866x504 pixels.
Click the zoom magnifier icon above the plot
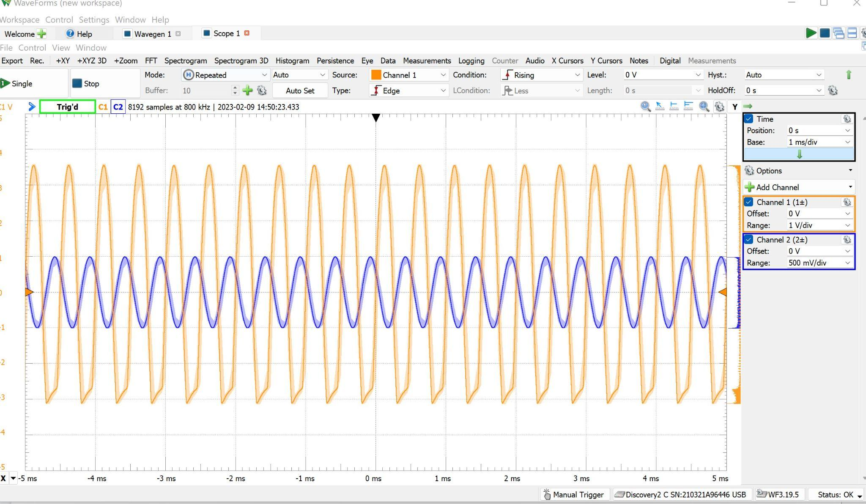pyautogui.click(x=645, y=107)
